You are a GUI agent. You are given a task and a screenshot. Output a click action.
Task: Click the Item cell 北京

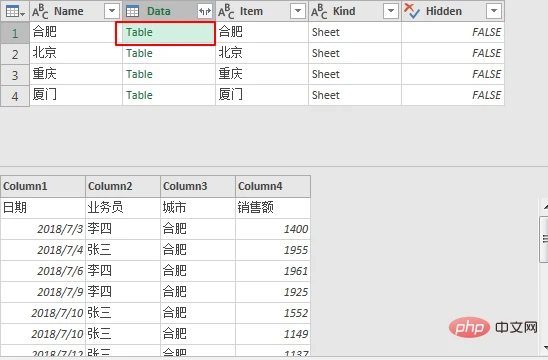coord(262,53)
